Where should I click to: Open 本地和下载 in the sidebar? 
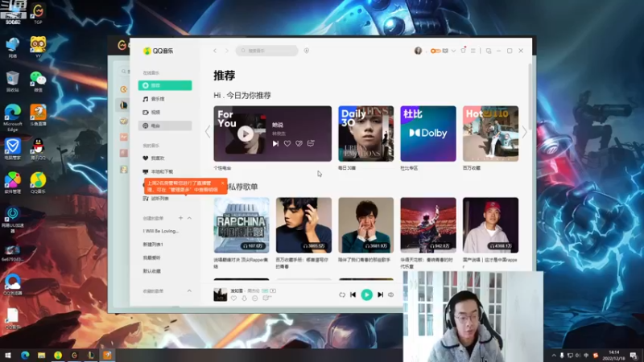point(165,171)
